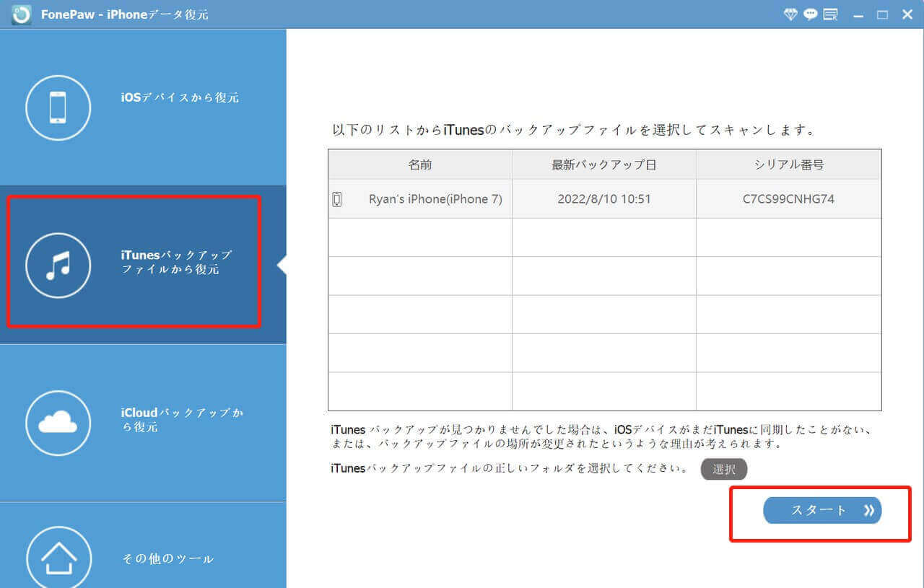Click the phone icon for iOS device recovery
Image resolution: width=924 pixels, height=588 pixels.
(x=58, y=107)
